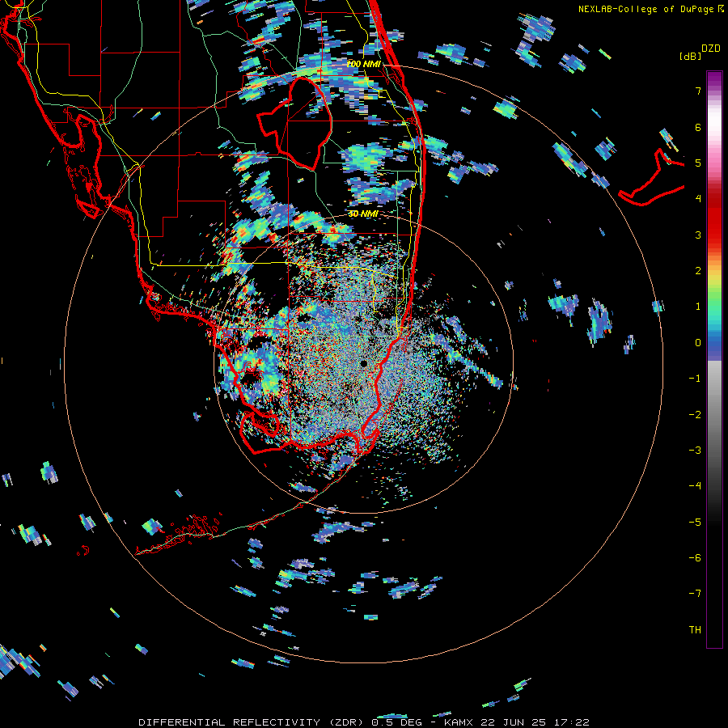This screenshot has height=728, width=728.
Task: Click the color scale value 5
Action: 698,163
